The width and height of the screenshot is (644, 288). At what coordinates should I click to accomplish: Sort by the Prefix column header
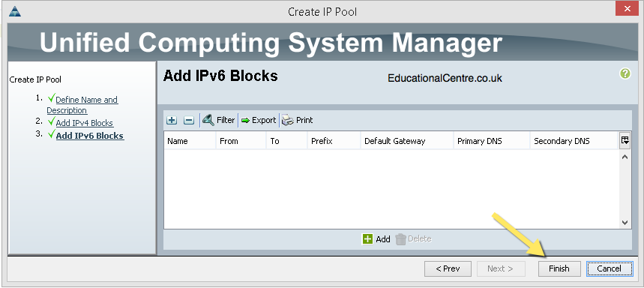pos(334,141)
